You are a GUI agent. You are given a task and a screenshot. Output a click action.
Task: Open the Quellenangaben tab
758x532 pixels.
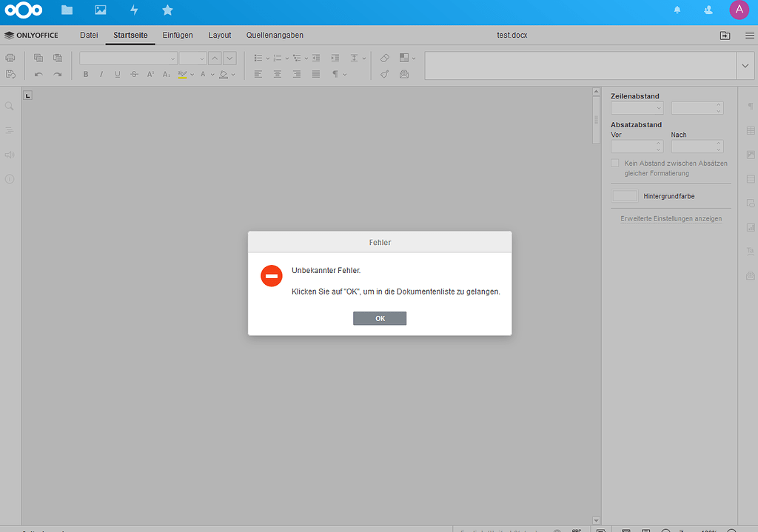coord(275,36)
